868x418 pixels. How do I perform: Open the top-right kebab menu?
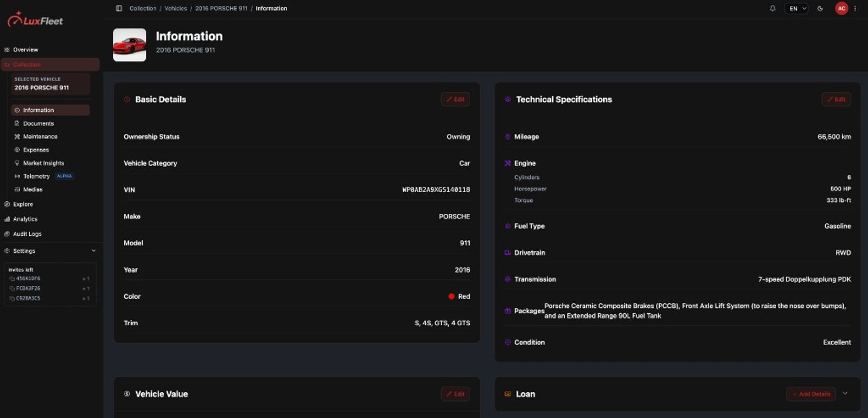(x=856, y=8)
